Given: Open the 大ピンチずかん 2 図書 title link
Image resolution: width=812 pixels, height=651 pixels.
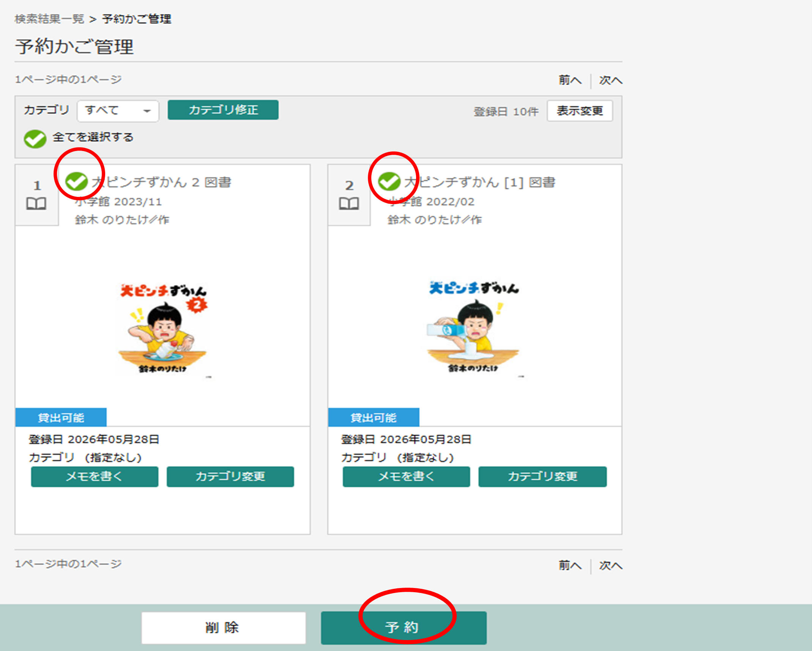Looking at the screenshot, I should coord(161,182).
